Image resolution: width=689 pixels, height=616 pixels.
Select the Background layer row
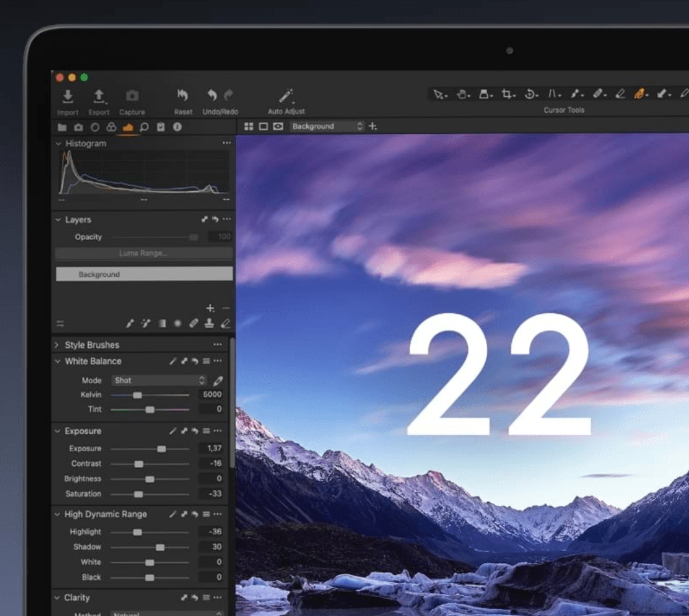click(144, 274)
